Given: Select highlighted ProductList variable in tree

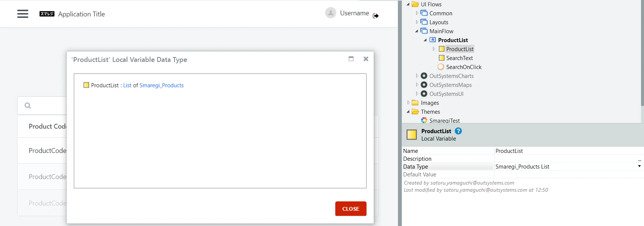Looking at the screenshot, I should click(x=460, y=49).
